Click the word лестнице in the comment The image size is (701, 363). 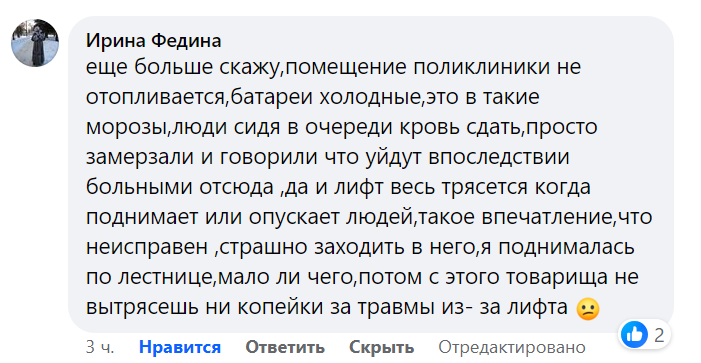coord(166,277)
